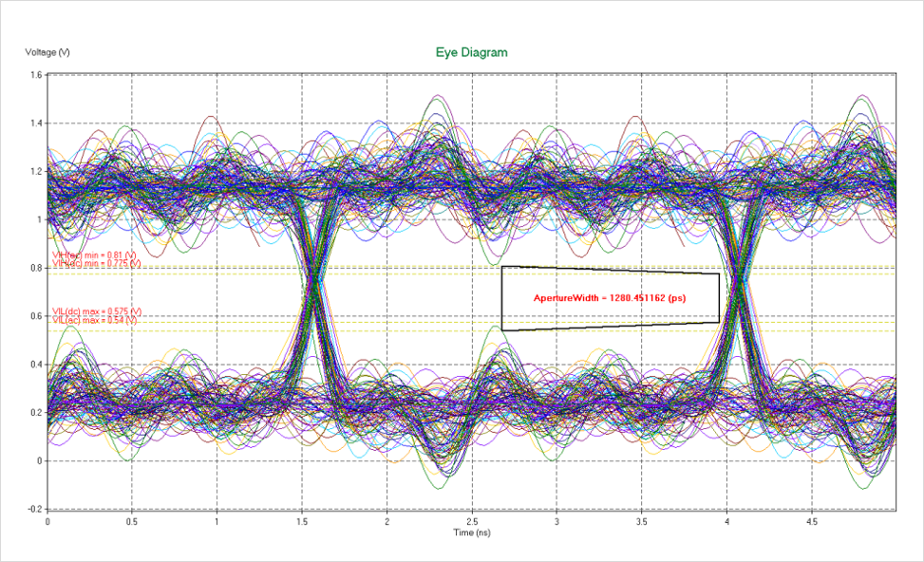Click the 0.2 voltage axis tick label
Viewport: 924px width, 562px height.
35,413
